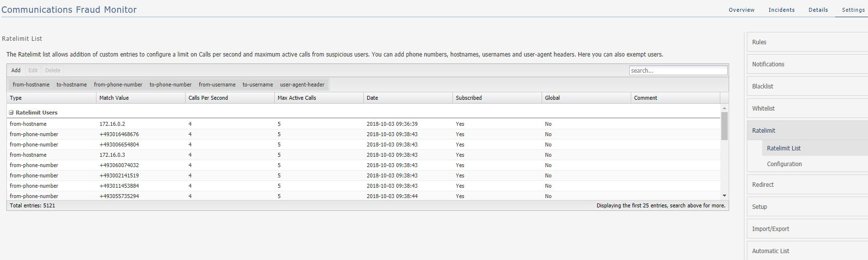Open the Overview tab
The width and height of the screenshot is (868, 260).
coord(741,10)
